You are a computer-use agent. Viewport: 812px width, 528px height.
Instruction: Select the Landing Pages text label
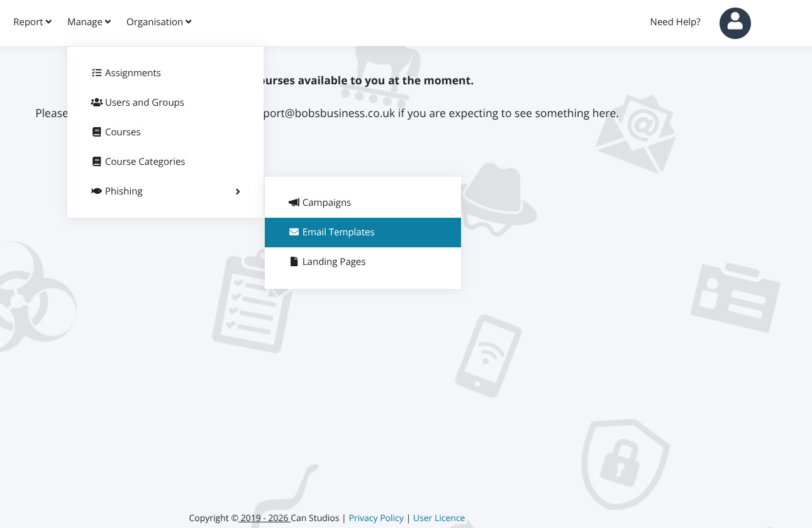pos(334,262)
